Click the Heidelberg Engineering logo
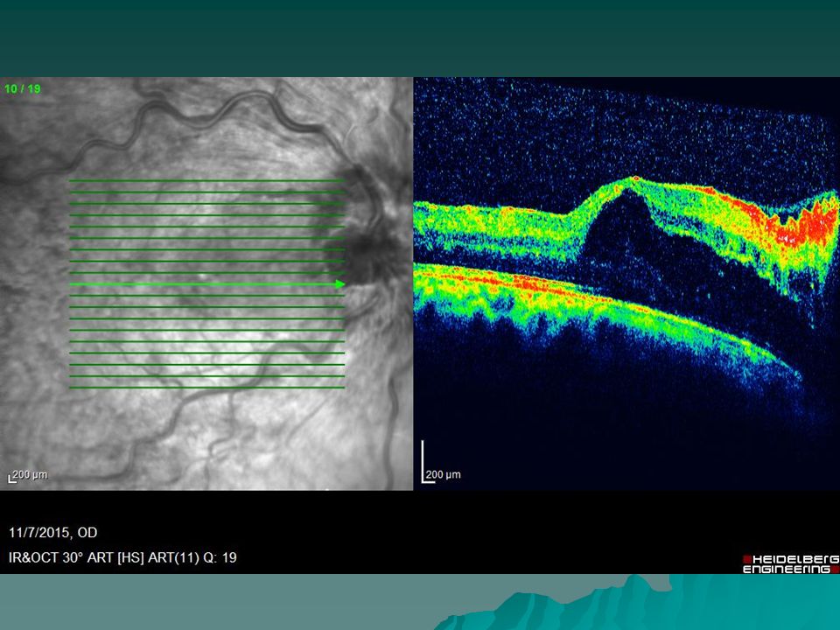Screen dimensions: 840x630 click(791, 564)
